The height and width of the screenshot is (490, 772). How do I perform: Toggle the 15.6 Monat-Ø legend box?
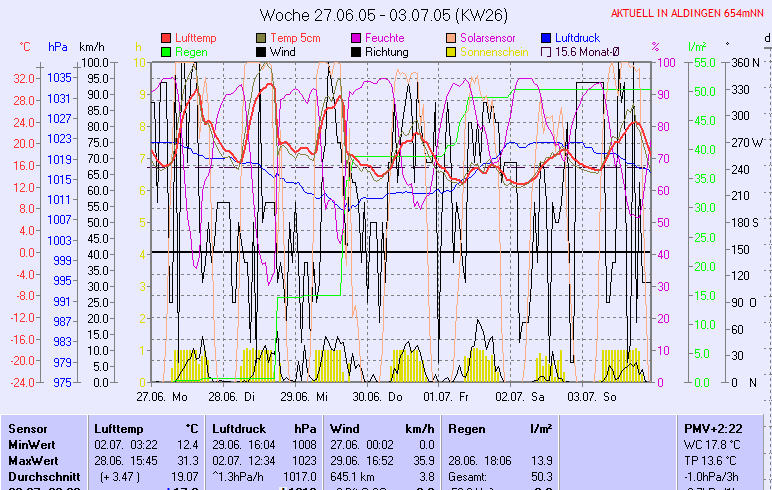(x=546, y=52)
